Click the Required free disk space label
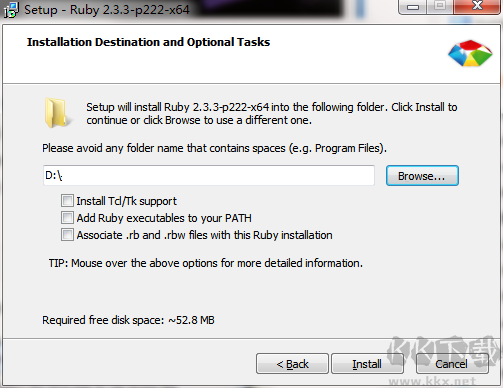 (x=128, y=320)
